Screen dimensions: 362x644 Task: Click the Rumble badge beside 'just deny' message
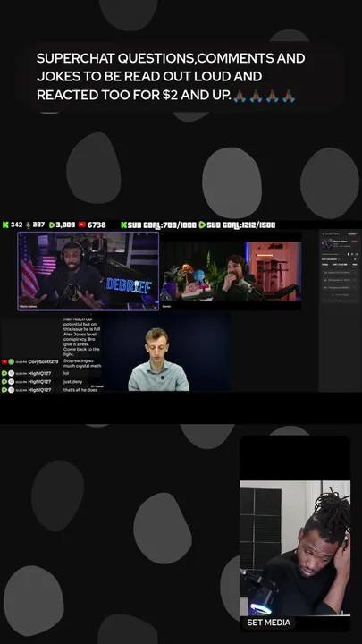point(4,382)
